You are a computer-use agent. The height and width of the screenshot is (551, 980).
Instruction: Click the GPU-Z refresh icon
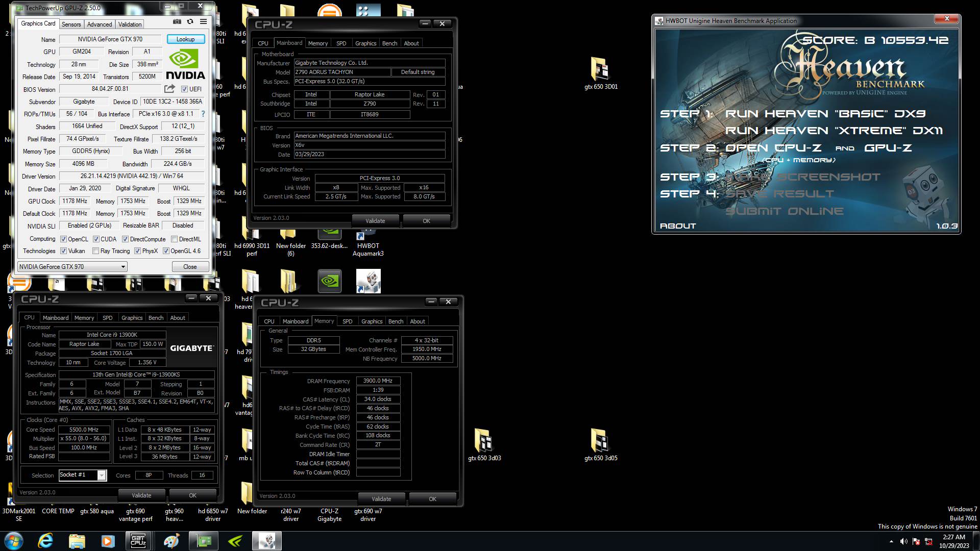tap(190, 22)
